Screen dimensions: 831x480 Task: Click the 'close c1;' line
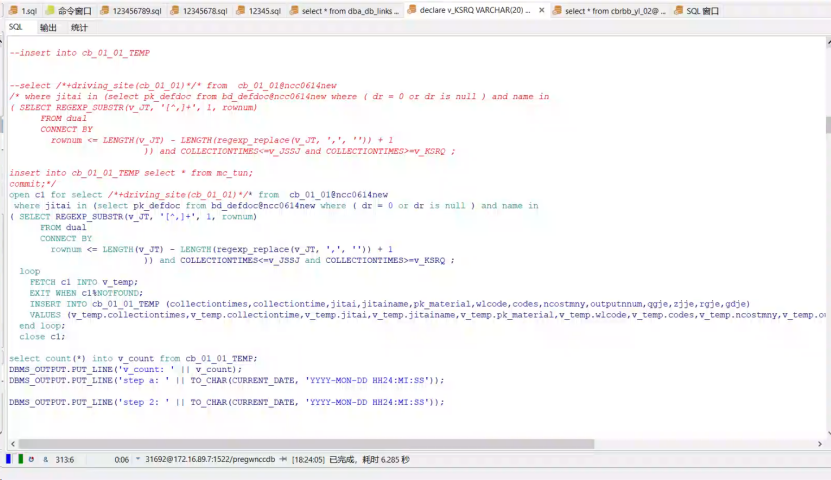tap(42, 336)
